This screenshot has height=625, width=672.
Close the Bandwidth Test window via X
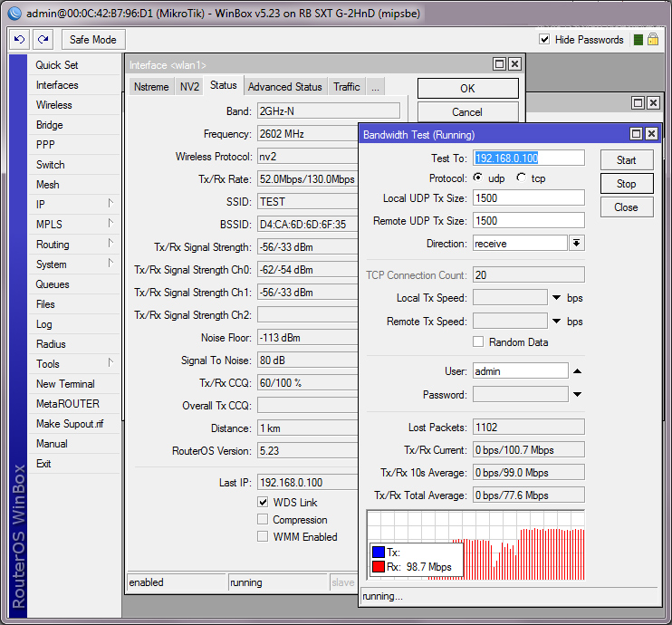click(x=651, y=134)
